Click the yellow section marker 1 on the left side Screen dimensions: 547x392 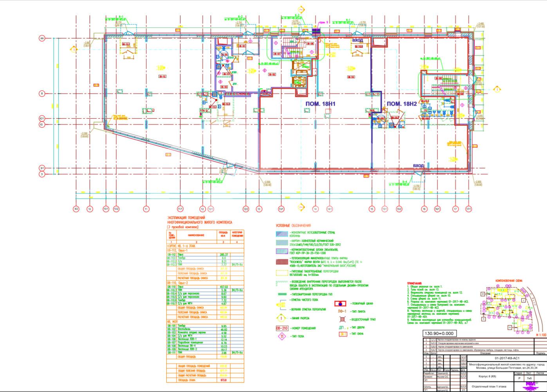tap(73, 49)
